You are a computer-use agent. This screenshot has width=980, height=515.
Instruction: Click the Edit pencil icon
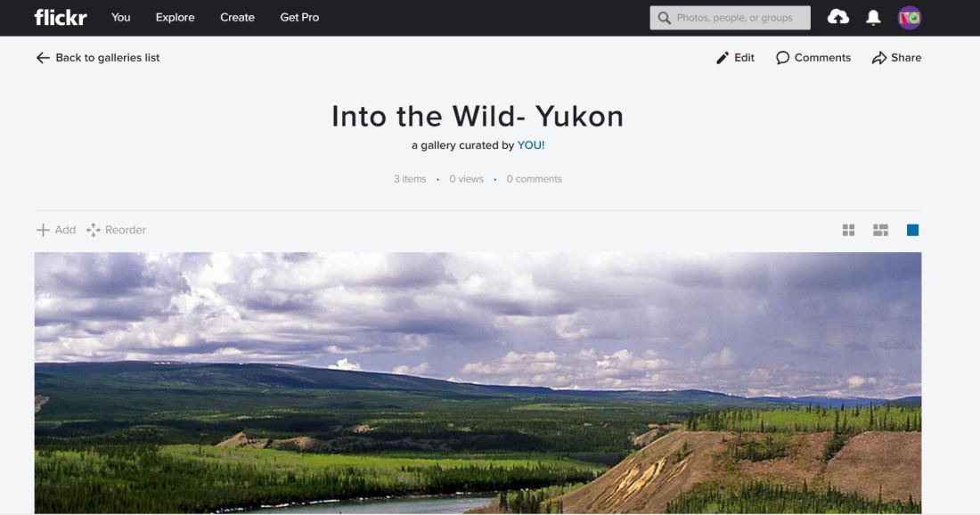point(723,58)
